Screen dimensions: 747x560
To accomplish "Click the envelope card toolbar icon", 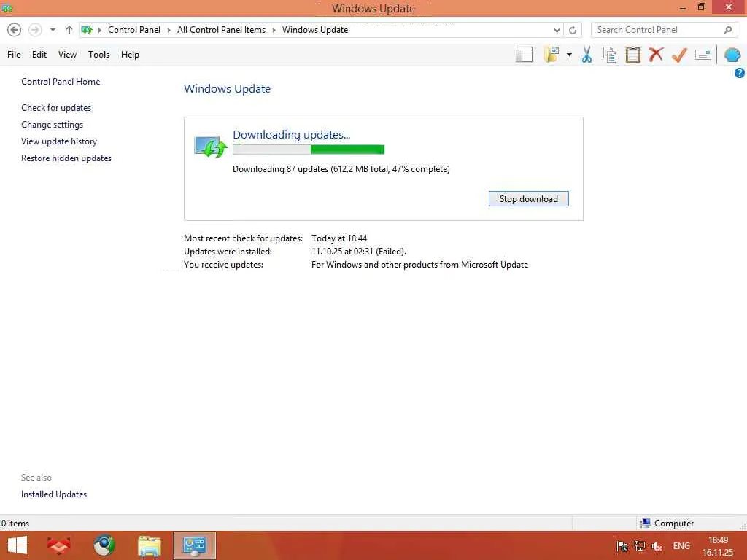I will point(703,55).
